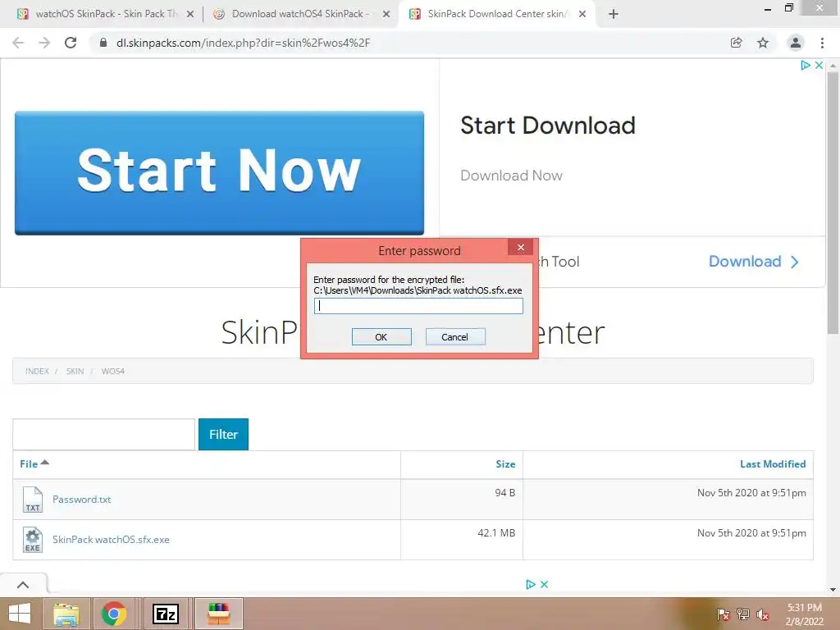Open AdChoices icon on bottom ad
The width and height of the screenshot is (840, 630).
[x=531, y=584]
